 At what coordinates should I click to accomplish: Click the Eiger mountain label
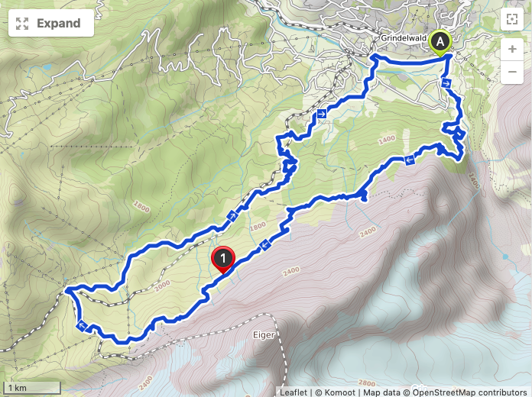264,335
